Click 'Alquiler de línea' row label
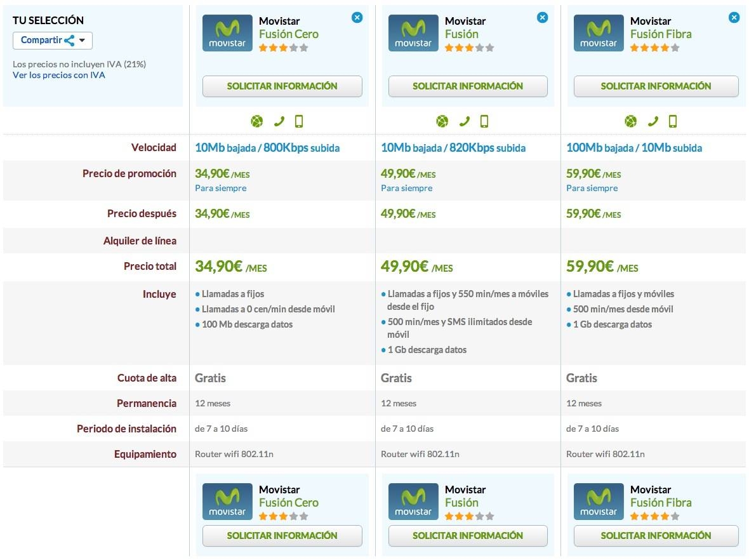The width and height of the screenshot is (749, 560). (140, 241)
